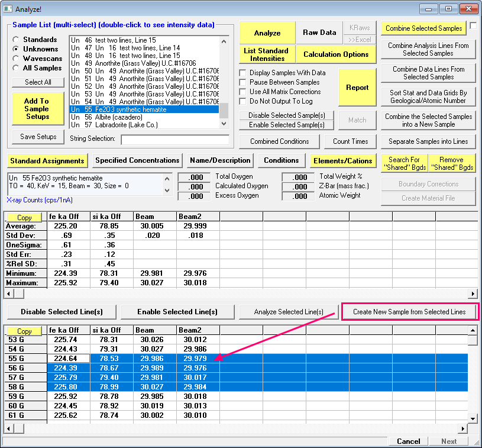Click the yellow Analyze button

pos(267,33)
